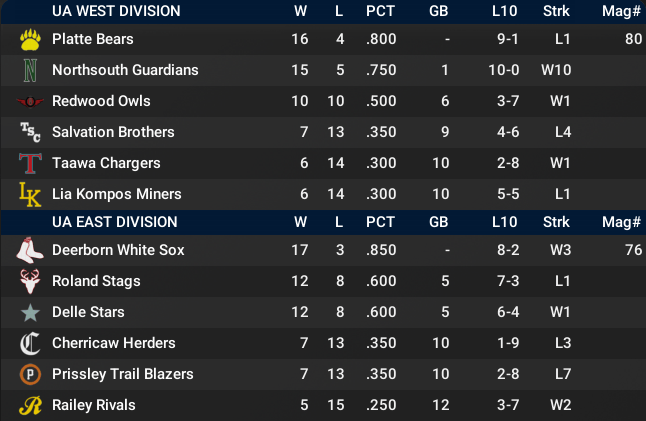Click the Redwood Owls team logo
The image size is (646, 421).
(x=31, y=102)
